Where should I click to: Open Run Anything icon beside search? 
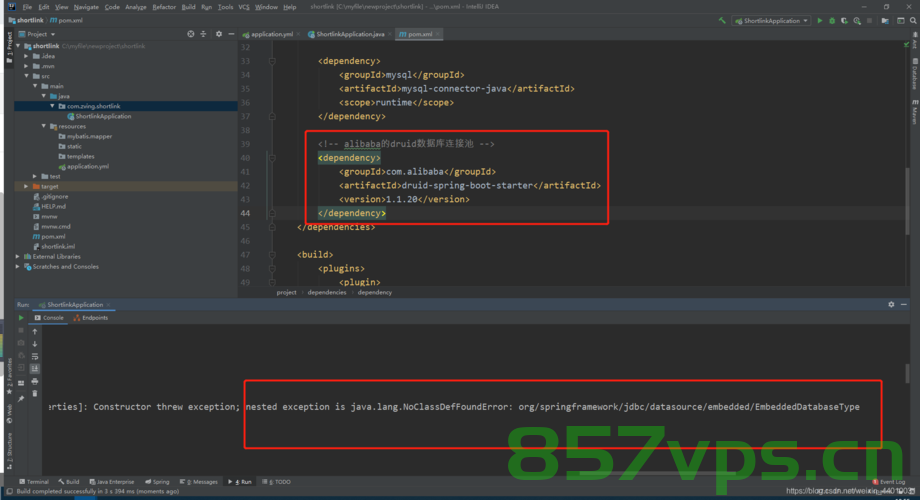coord(901,21)
